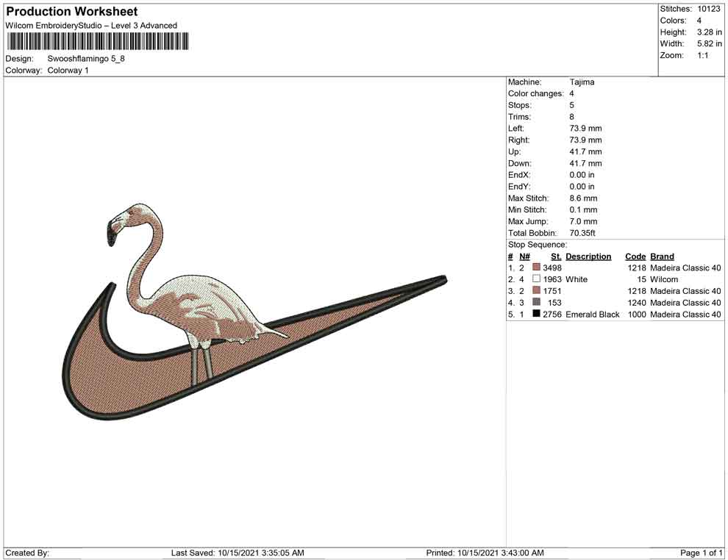The image size is (728, 560).
Task: Click code 1000 in stop 5
Action: [x=637, y=314]
